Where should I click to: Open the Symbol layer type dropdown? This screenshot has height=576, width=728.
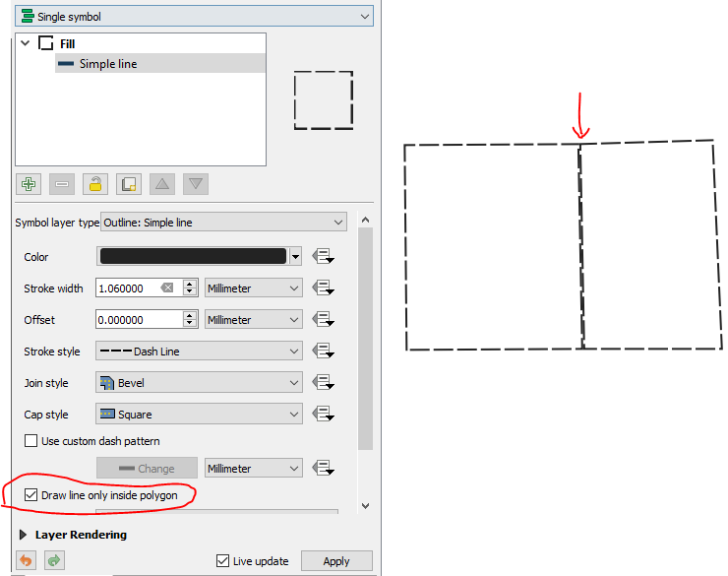coord(223,223)
